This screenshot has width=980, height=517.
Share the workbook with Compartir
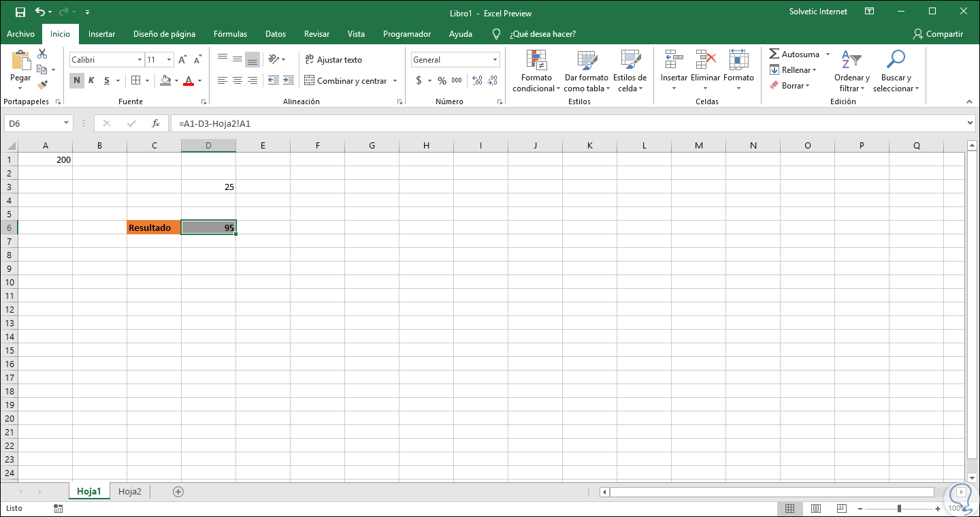pos(938,34)
